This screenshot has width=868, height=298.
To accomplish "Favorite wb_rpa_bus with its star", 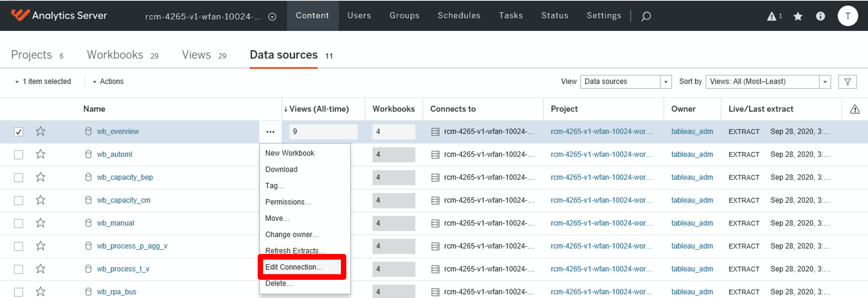I will pos(40,292).
